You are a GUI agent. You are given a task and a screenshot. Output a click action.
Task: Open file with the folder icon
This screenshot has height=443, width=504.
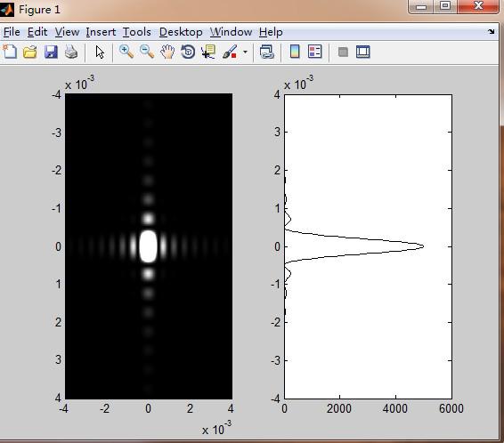pos(30,52)
